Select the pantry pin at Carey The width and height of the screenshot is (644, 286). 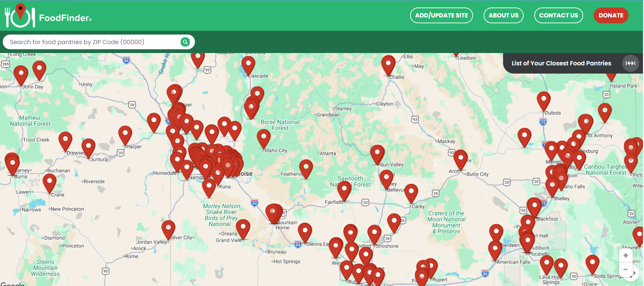[411, 194]
